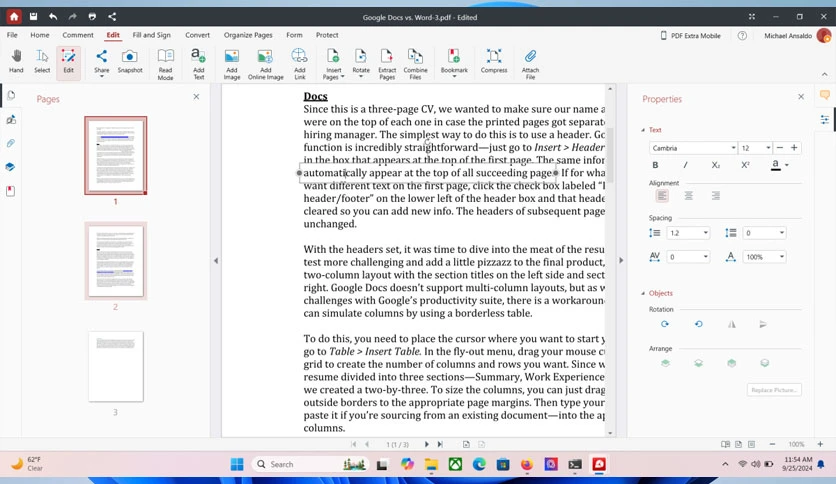Open the Share tool in ribbon
The image size is (836, 484).
[101, 62]
